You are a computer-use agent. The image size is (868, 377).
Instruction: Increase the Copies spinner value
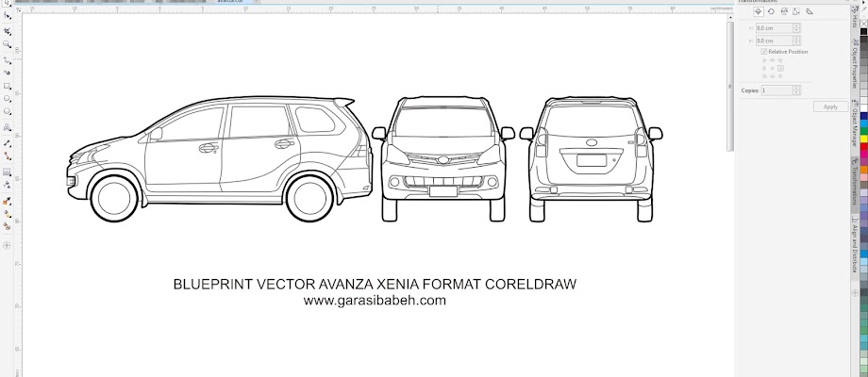796,88
